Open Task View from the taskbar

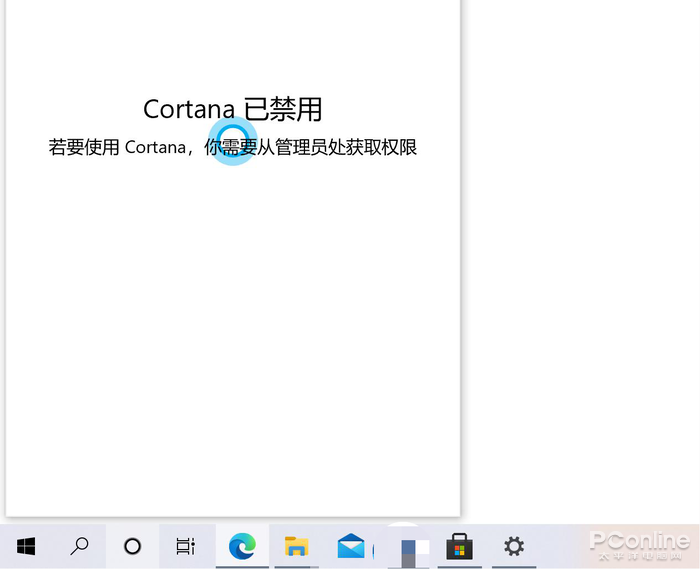click(186, 546)
